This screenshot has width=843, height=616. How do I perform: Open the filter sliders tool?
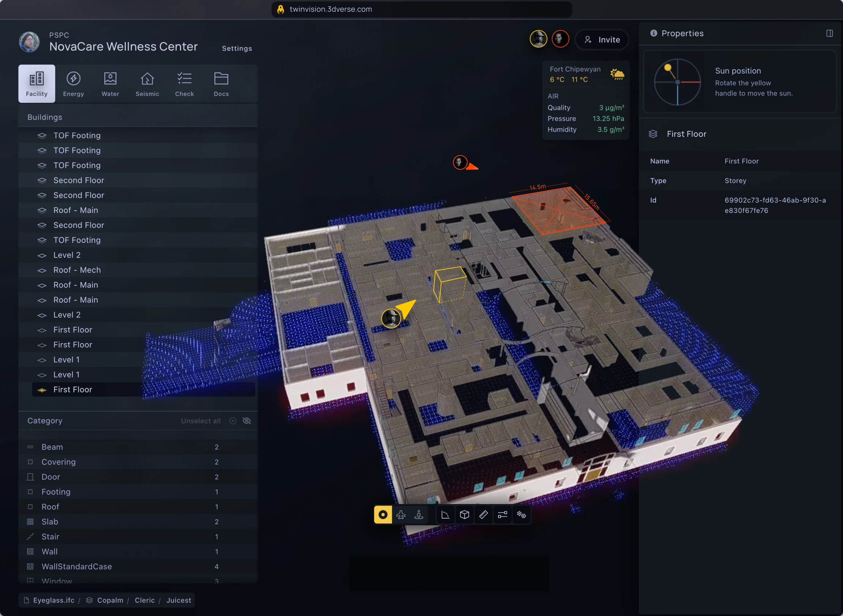pyautogui.click(x=502, y=515)
